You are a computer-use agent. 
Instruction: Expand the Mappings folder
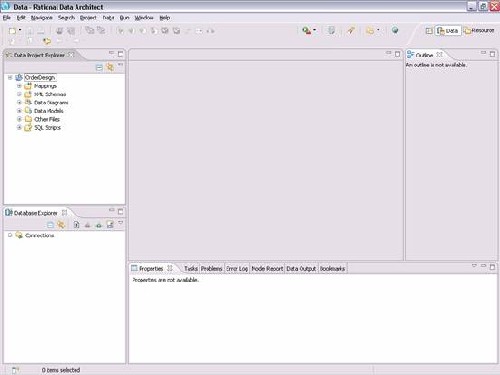pos(19,86)
